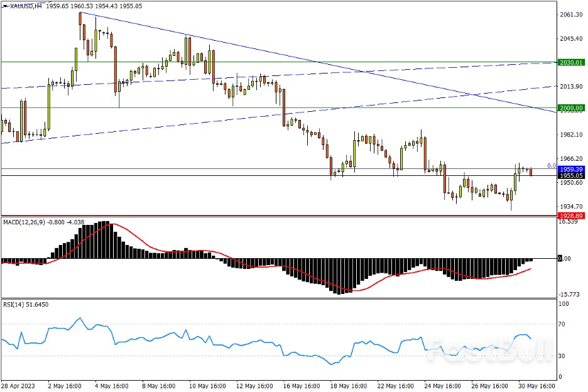Select the red 1928.89 price tag
Screen dimensions: 588x392
(x=572, y=215)
